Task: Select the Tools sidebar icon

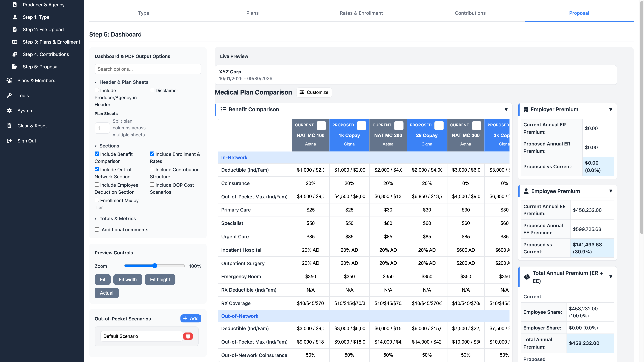Action: click(10, 95)
